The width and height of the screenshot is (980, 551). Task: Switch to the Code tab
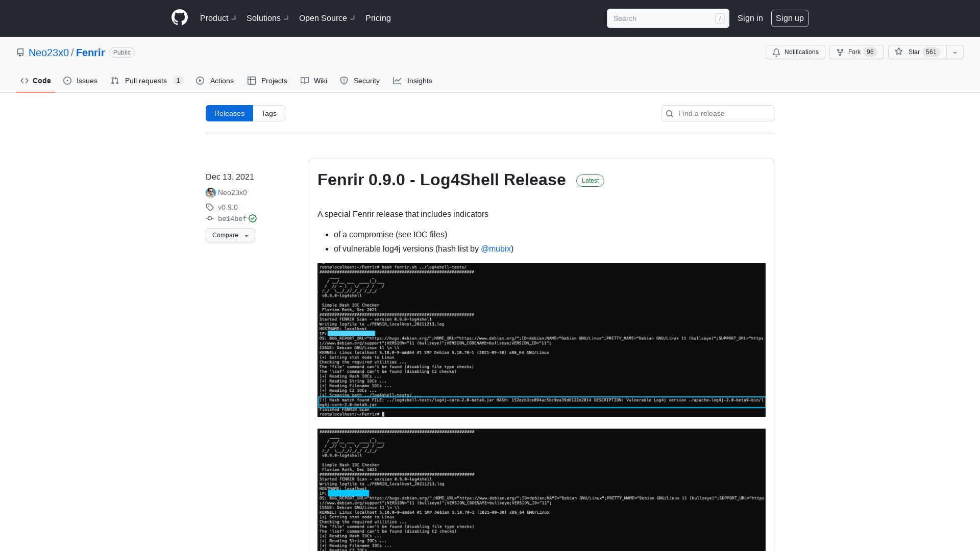point(36,81)
